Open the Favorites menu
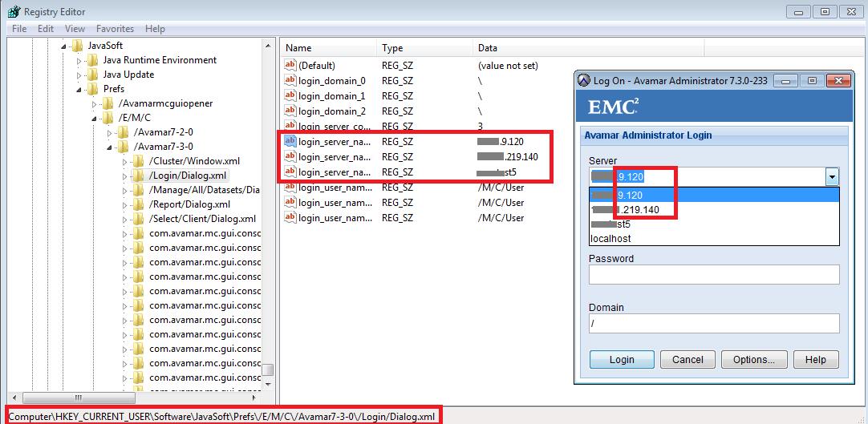Image resolution: width=868 pixels, height=424 pixels. coord(116,29)
